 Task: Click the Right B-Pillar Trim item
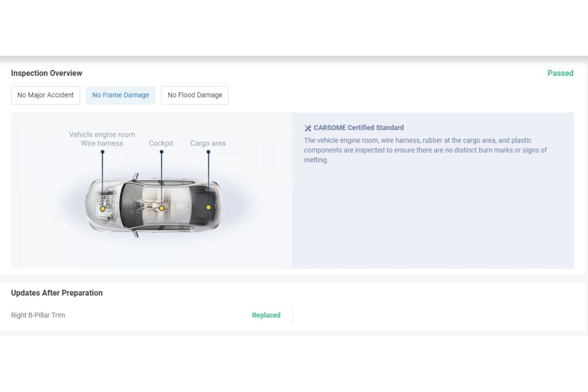point(38,315)
